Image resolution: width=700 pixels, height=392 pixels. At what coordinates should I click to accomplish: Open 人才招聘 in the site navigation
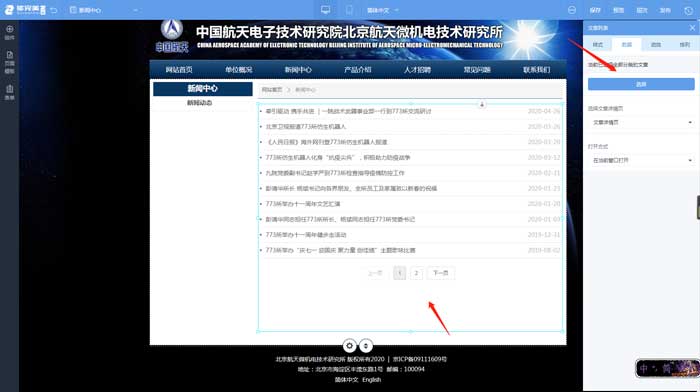tap(417, 70)
